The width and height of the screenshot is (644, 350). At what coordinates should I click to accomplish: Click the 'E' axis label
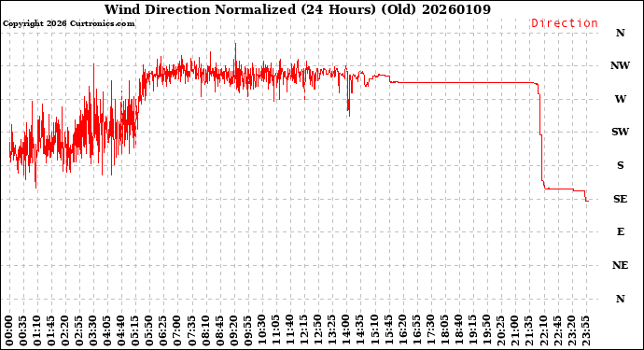coord(621,232)
